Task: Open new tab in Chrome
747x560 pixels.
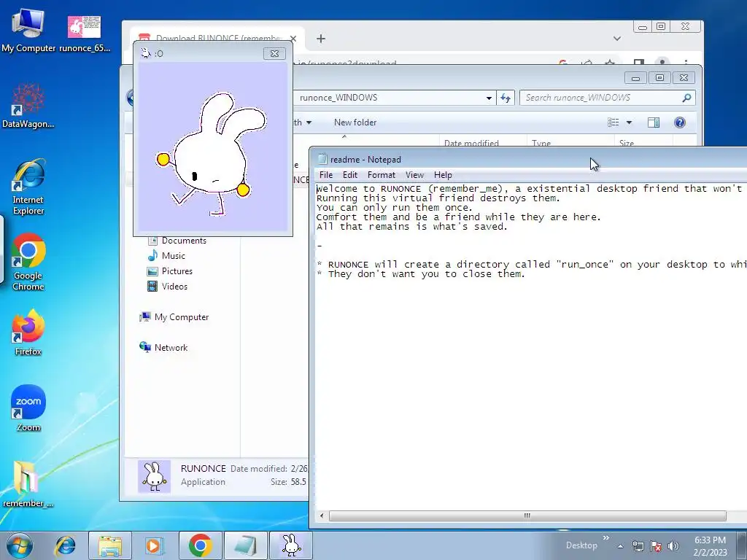Action: (321, 39)
